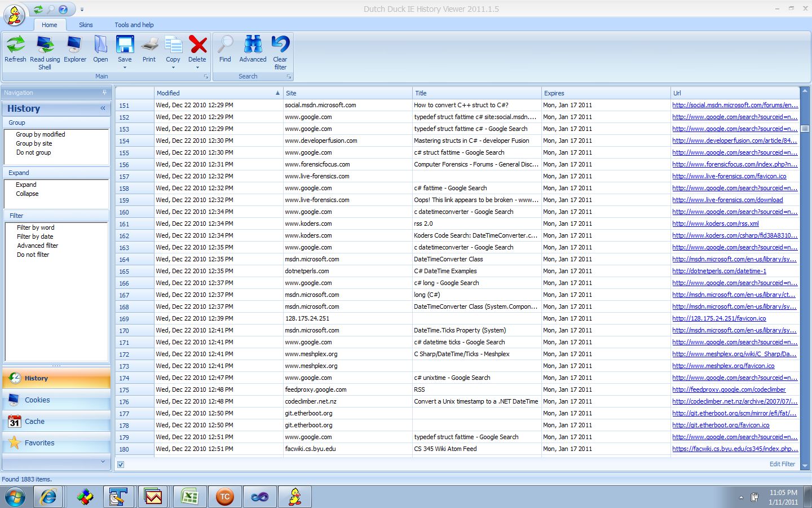Open Internet Explorer from the taskbar
The height and width of the screenshot is (508, 812).
click(48, 497)
